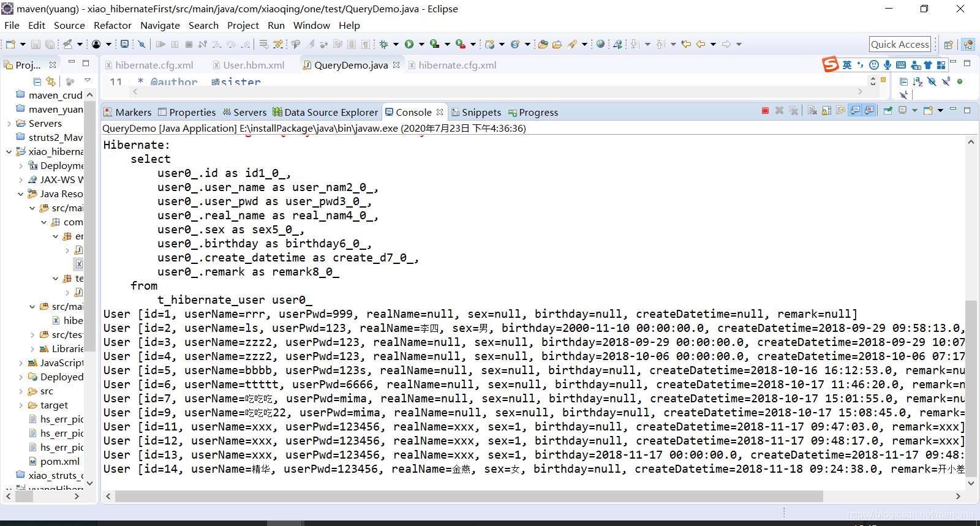Switch to the Snippets tab
The height and width of the screenshot is (526, 980).
pyautogui.click(x=476, y=112)
